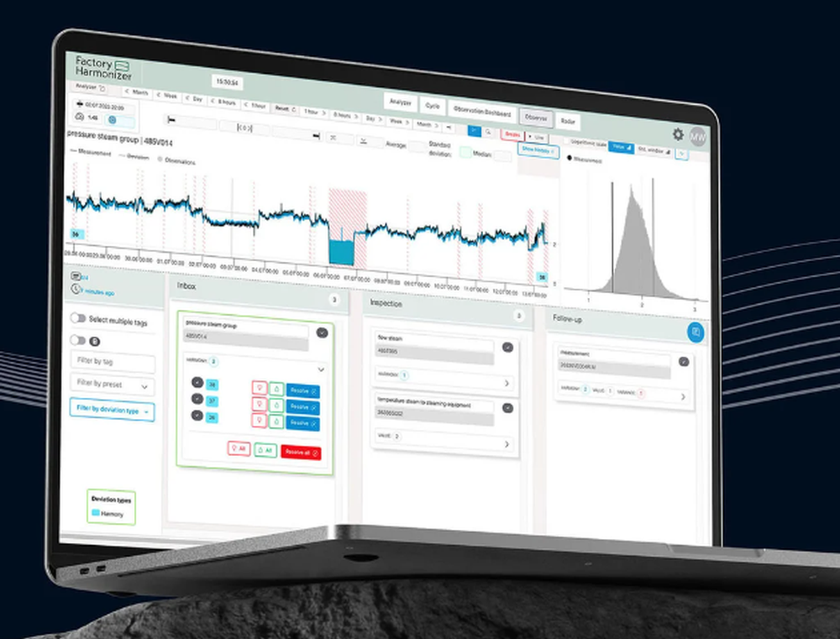Screen dimensions: 840x639
Task: Click the user profile avatar MW
Action: tap(699, 137)
